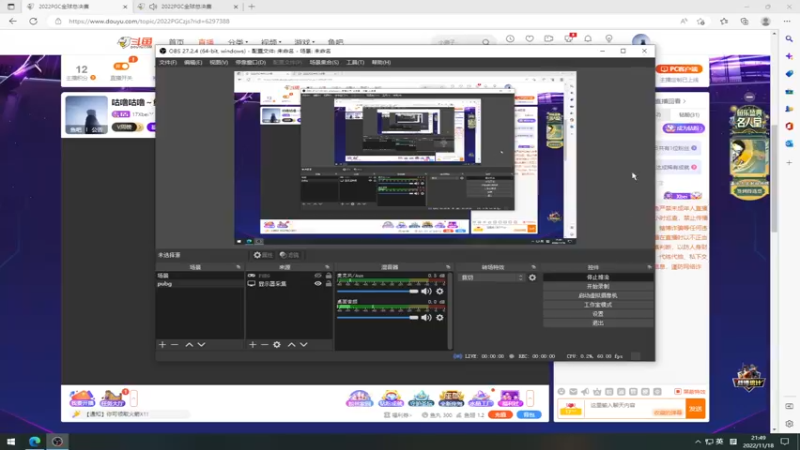Add a new source in sources panel
800x450 pixels.
[253, 345]
